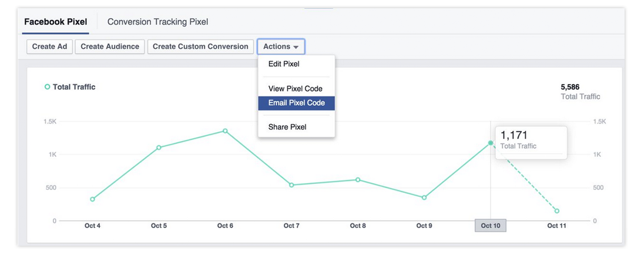Click the Oct 6 axis label
The image size is (644, 254).
click(225, 226)
